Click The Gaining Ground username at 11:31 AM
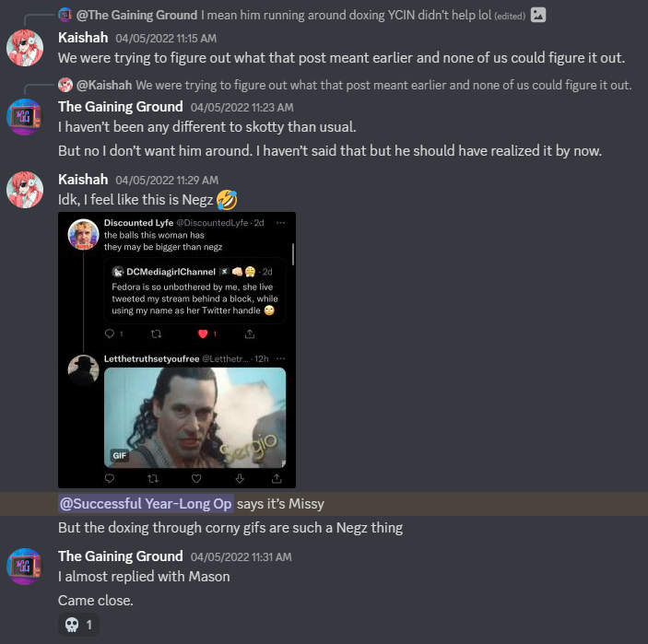Viewport: 648px width, 644px height. coord(120,556)
